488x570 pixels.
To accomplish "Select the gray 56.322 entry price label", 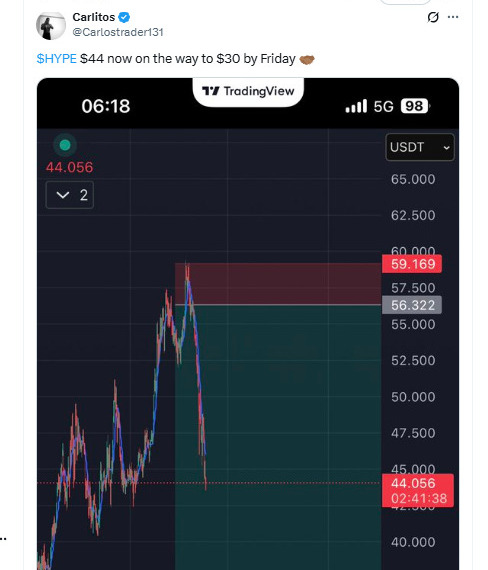I will pyautogui.click(x=412, y=305).
